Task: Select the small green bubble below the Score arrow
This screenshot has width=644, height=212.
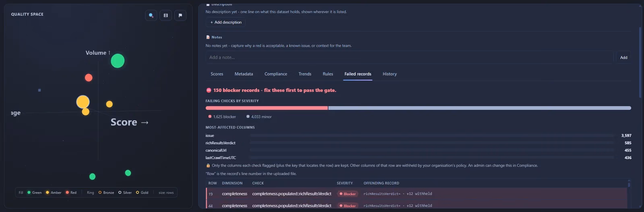Action: coord(128,173)
